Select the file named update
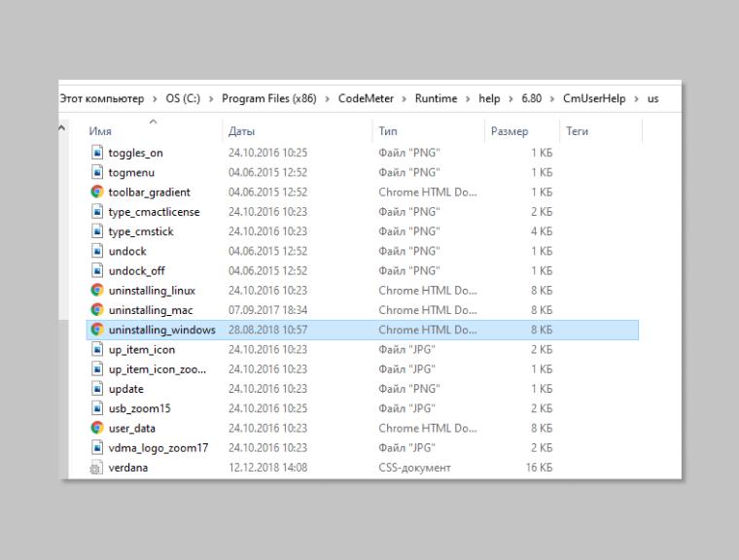 pos(125,389)
